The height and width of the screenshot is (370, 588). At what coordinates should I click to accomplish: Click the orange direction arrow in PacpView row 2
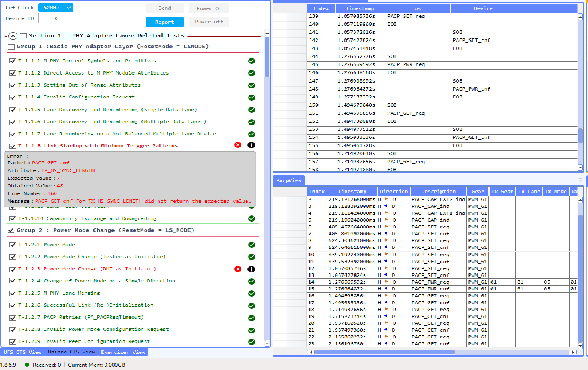pos(386,199)
